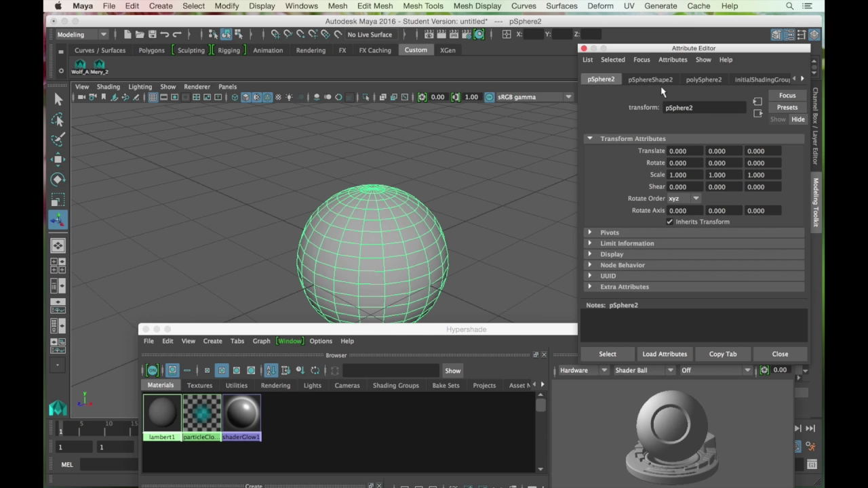This screenshot has width=868, height=488.
Task: Show the Attribute Editor node preview
Action: coord(778,119)
